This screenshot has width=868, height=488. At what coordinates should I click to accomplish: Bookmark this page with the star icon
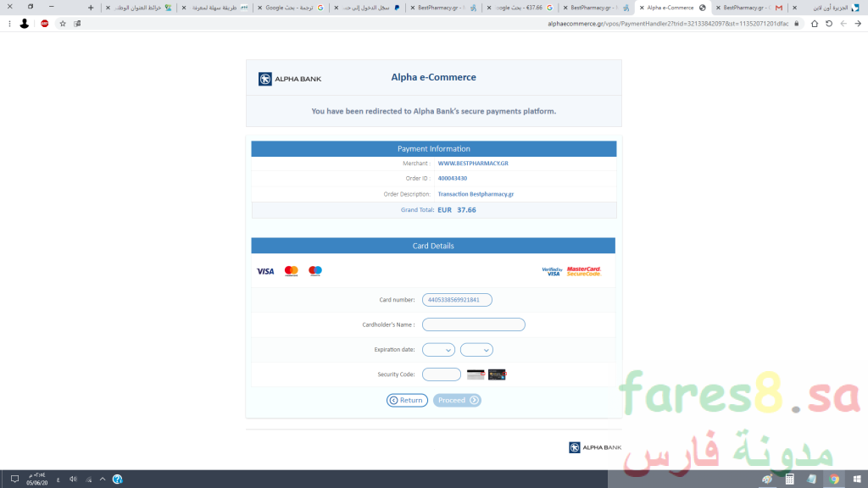(x=63, y=24)
